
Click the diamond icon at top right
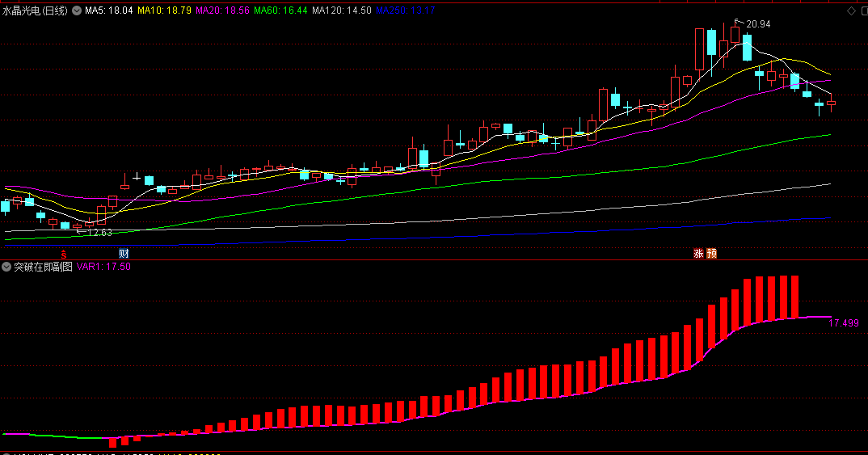[851, 11]
